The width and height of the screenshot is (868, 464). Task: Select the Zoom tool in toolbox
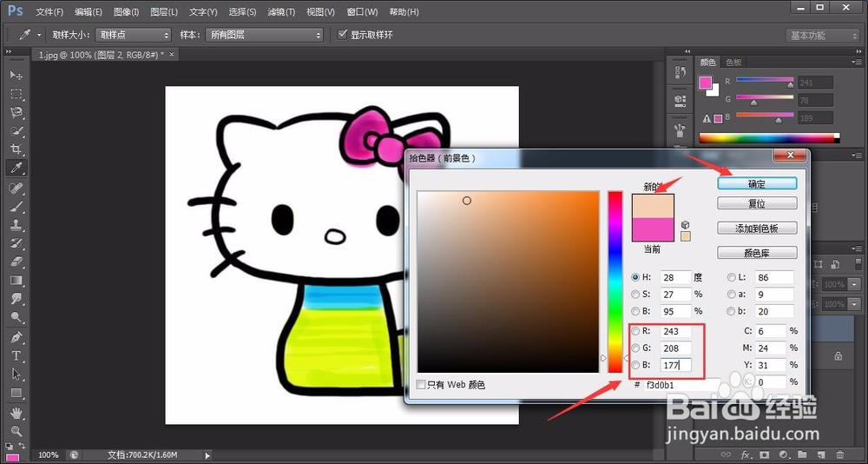tap(16, 431)
